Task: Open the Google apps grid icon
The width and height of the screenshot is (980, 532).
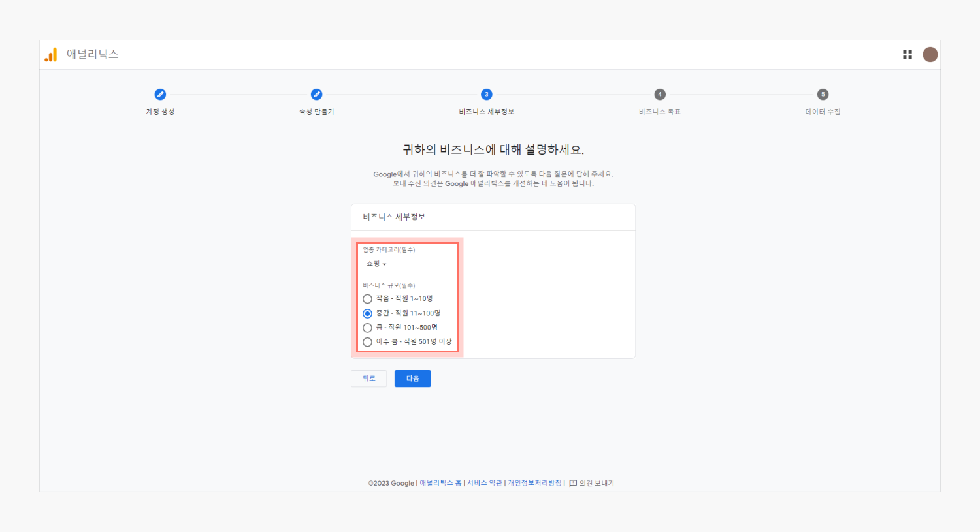Action: pyautogui.click(x=907, y=55)
